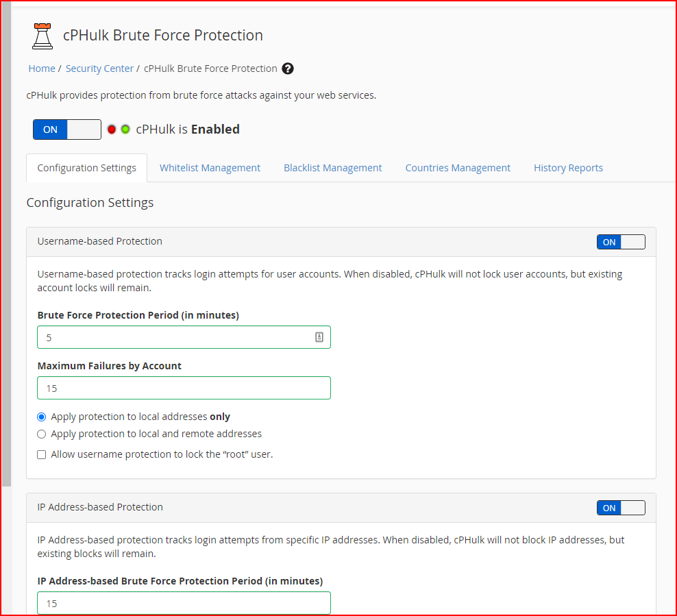
Task: Click the 'Configuration Settings' section heading
Action: pyautogui.click(x=90, y=202)
